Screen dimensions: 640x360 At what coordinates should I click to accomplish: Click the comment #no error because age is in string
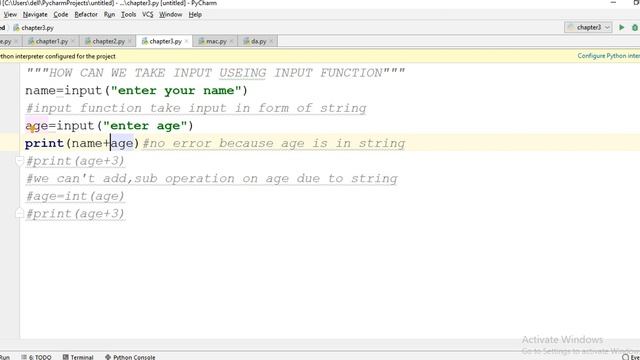point(274,143)
